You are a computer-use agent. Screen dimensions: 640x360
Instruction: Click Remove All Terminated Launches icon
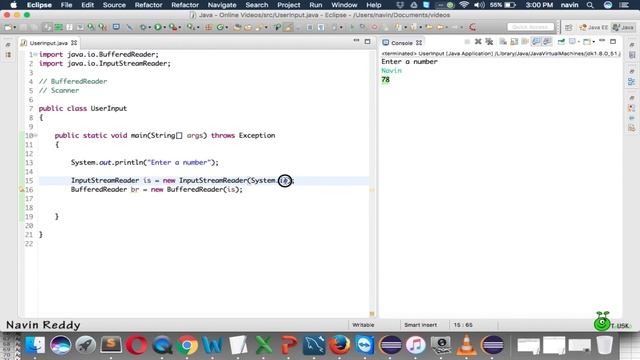tap(489, 42)
